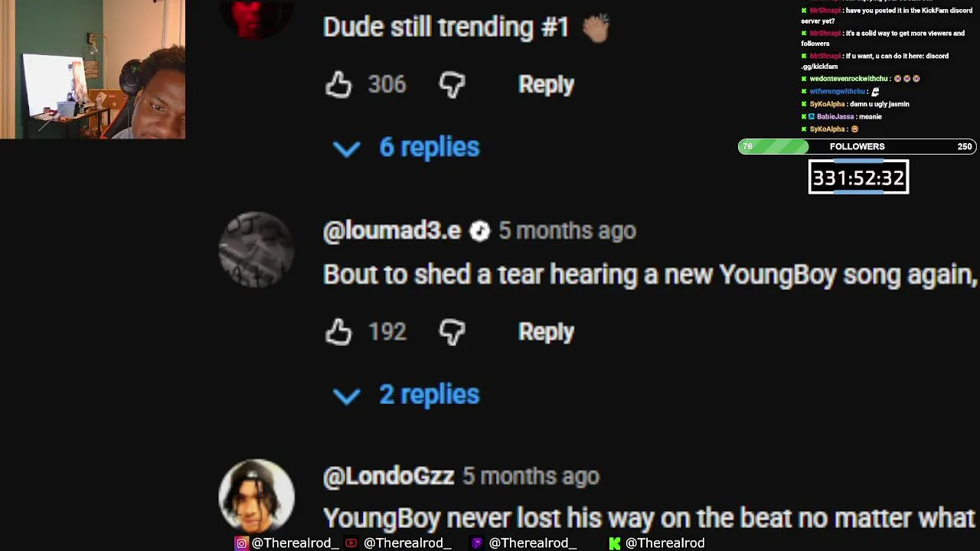Expand the 2 replies thread
980x551 pixels.
(x=407, y=394)
